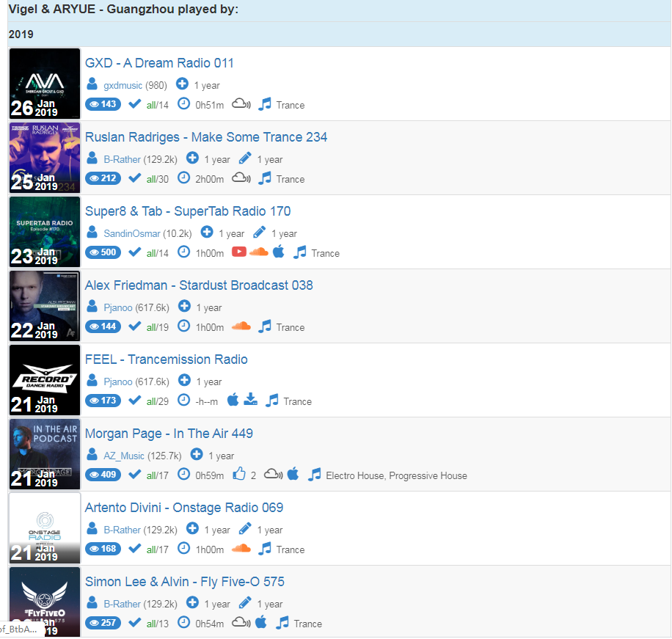Click the 500 views eye badge
The width and height of the screenshot is (672, 639).
pos(103,252)
